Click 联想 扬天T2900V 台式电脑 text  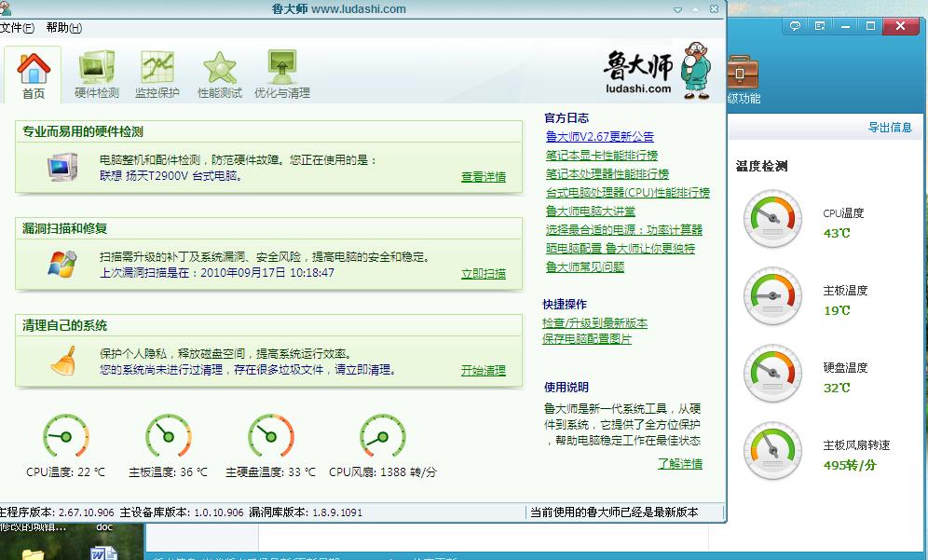(171, 175)
